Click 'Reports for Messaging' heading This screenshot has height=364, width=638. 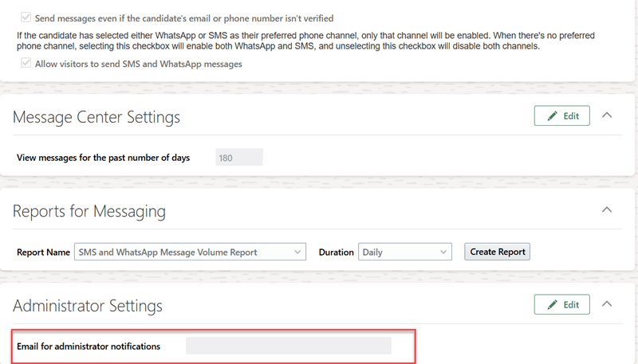(89, 211)
